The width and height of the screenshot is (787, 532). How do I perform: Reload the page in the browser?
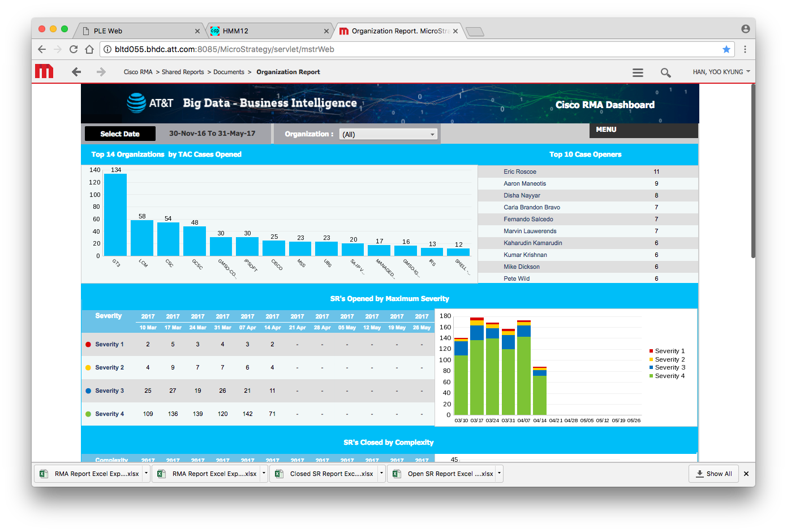pos(74,49)
